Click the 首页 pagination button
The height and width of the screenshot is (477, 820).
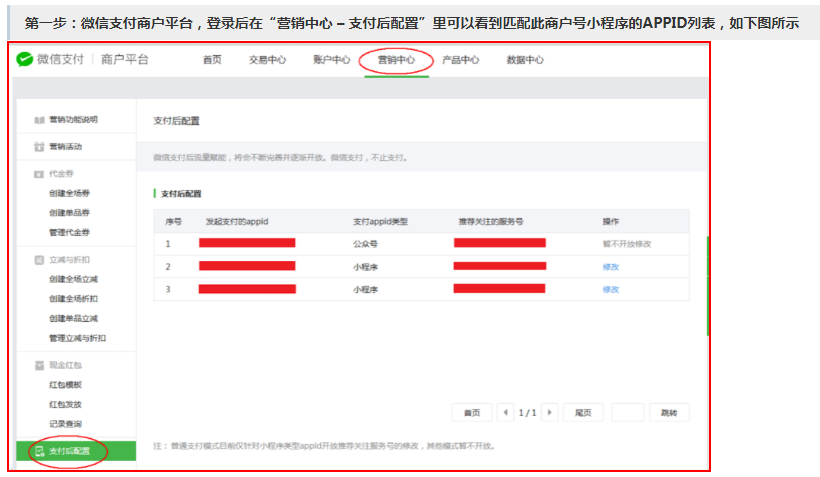472,413
